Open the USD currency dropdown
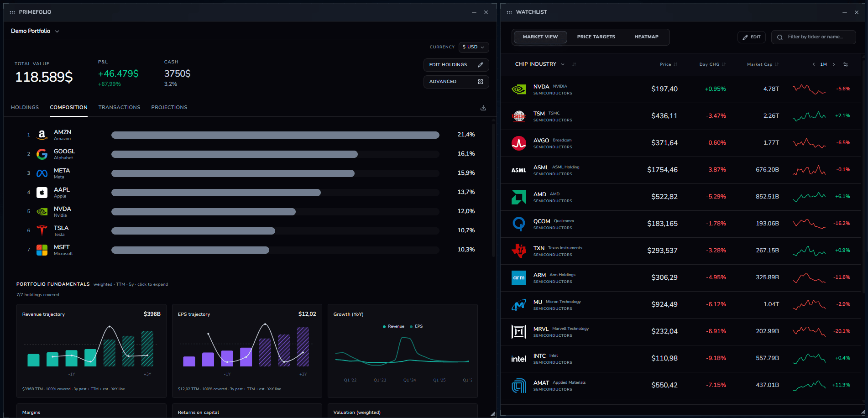The image size is (868, 418). 474,47
